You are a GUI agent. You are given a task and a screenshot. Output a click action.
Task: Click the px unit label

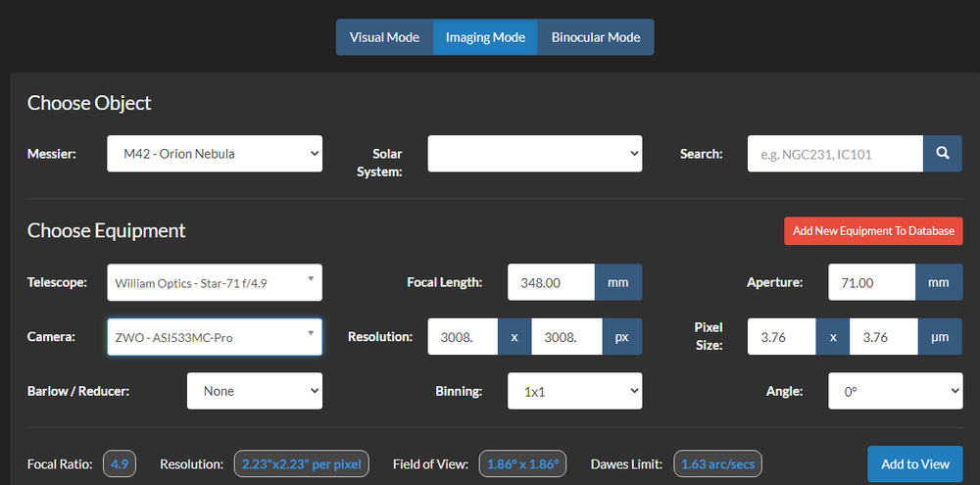[x=622, y=337]
